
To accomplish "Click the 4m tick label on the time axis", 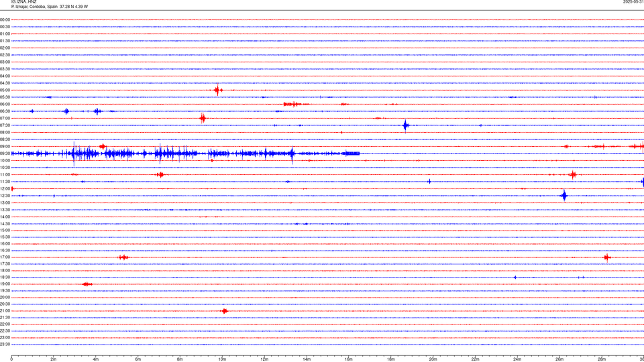I will pos(96,359).
